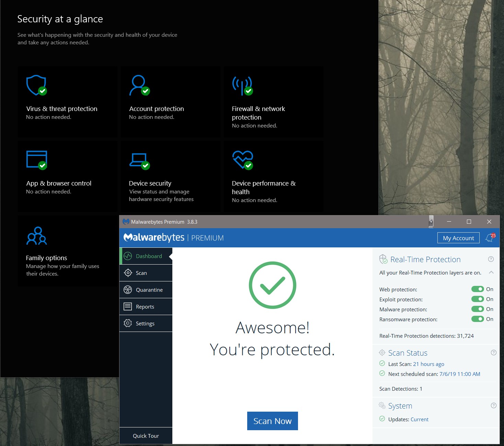Switch off Ransomware protection
This screenshot has width=504, height=446.
(x=478, y=319)
